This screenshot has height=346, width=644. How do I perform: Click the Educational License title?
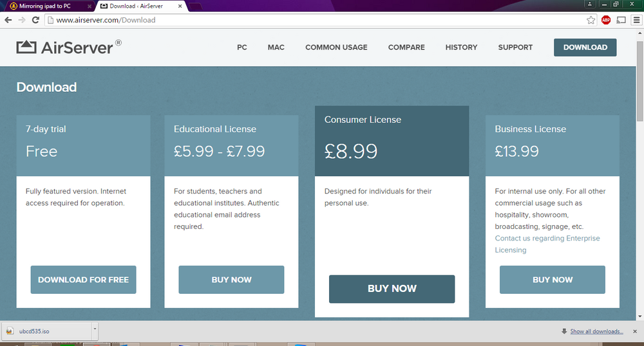[x=215, y=129]
